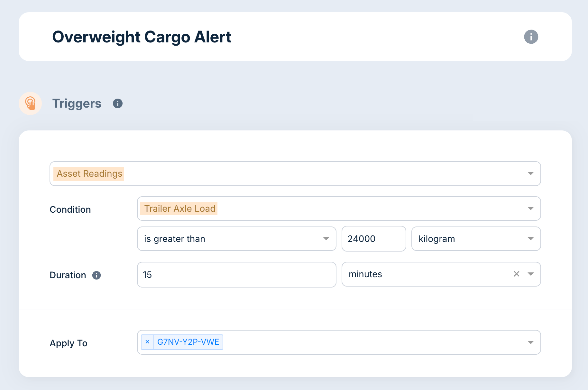Image resolution: width=588 pixels, height=390 pixels.
Task: Expand the is greater than operator dropdown
Action: tap(326, 239)
